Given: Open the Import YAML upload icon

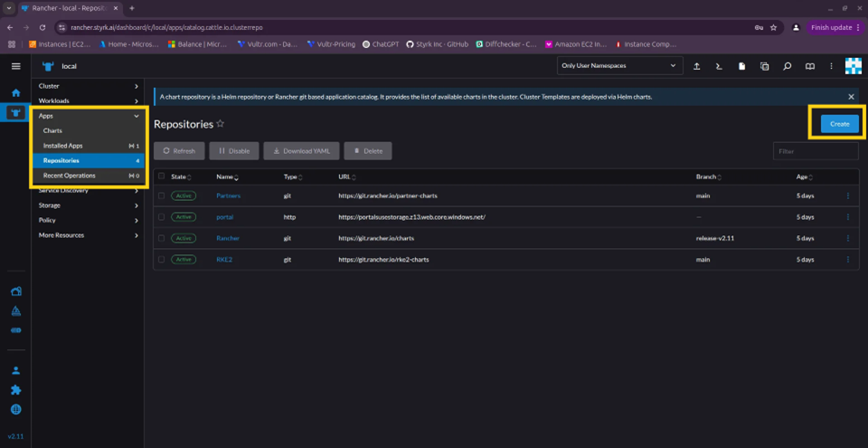Looking at the screenshot, I should coord(697,66).
